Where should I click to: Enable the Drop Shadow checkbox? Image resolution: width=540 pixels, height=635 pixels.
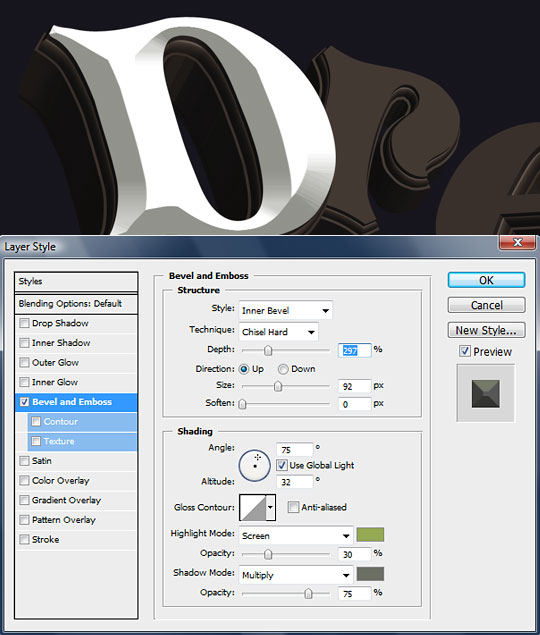(x=24, y=323)
